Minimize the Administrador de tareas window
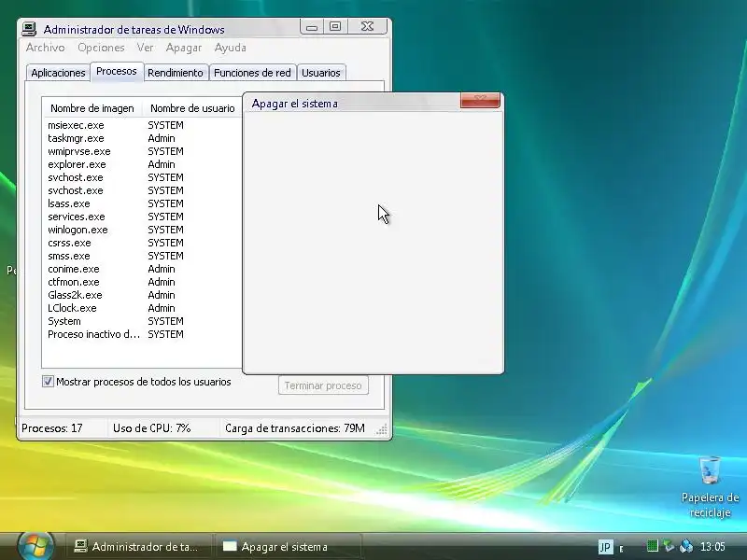Screen dimensions: 747x560 pyautogui.click(x=312, y=27)
